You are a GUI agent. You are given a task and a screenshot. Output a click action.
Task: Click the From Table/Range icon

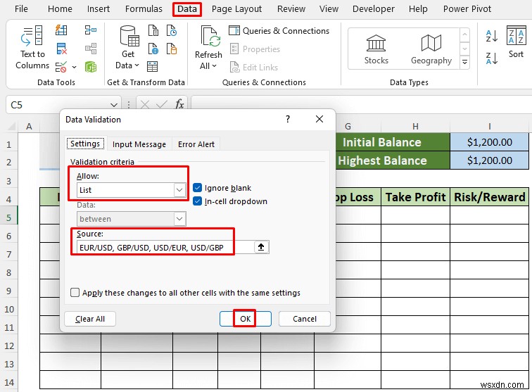[x=152, y=67]
